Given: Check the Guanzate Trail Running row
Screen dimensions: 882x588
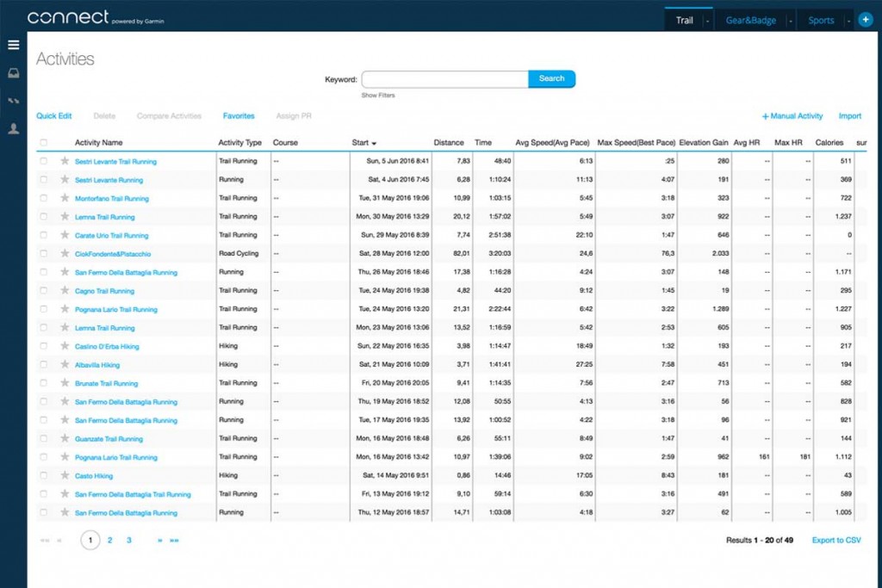Looking at the screenshot, I should coord(43,438).
